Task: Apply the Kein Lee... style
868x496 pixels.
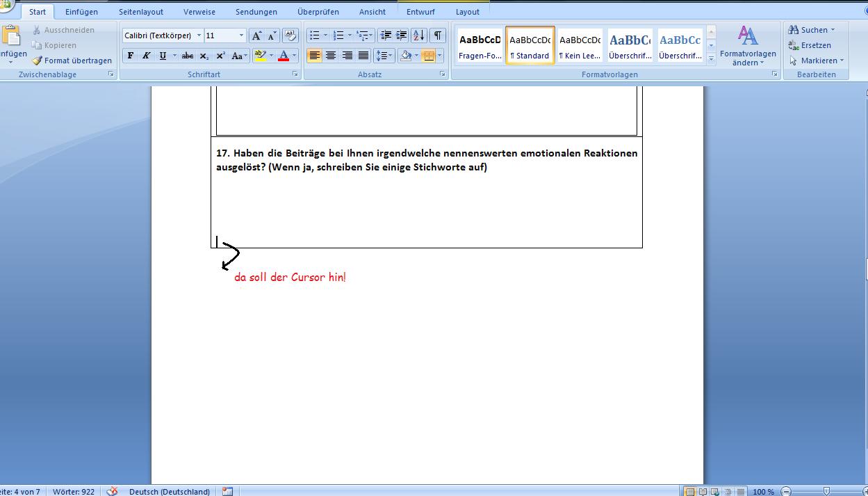Action: [580, 46]
